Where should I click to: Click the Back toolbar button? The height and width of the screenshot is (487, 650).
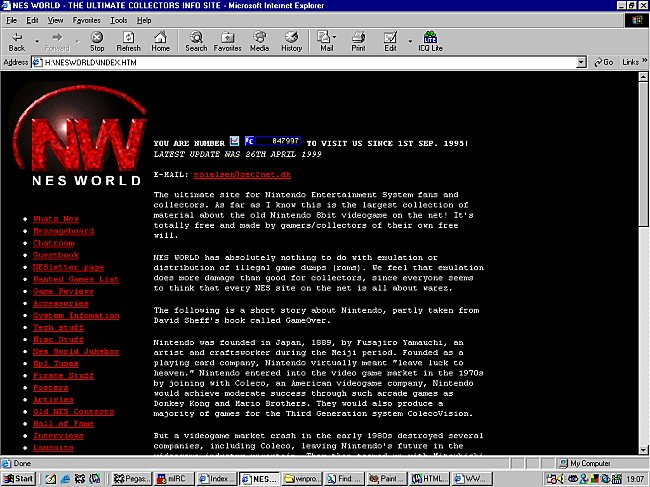pos(16,40)
